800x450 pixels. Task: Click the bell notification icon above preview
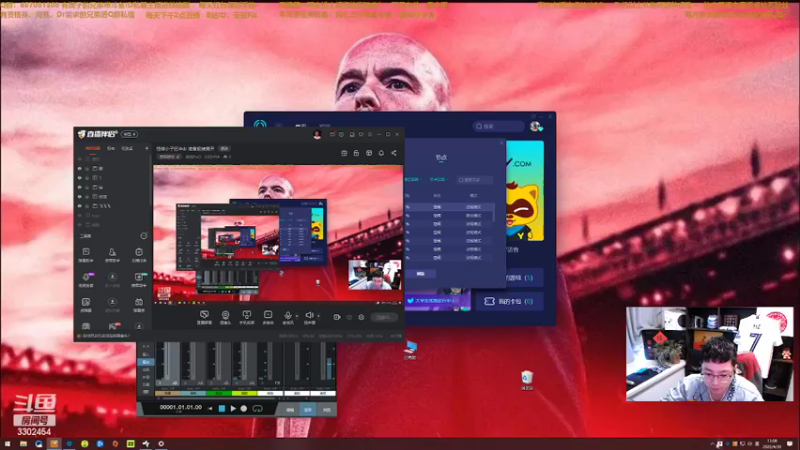381,153
